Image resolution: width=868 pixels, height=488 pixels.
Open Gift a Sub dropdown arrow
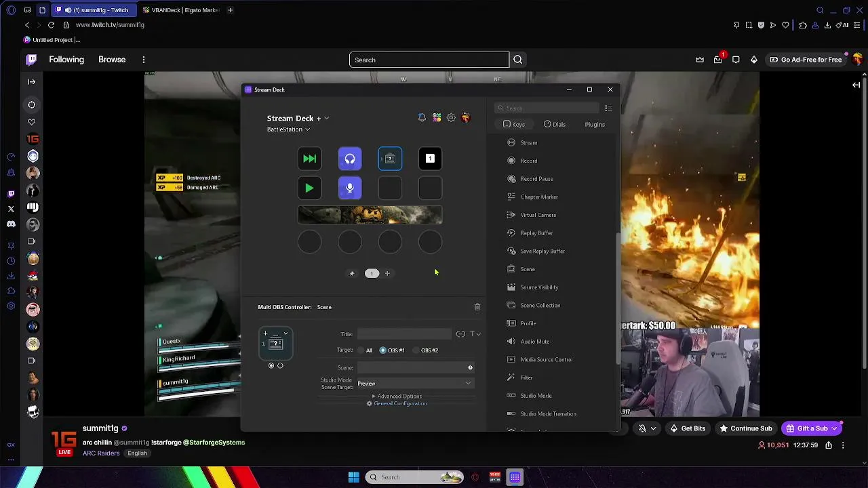(x=835, y=428)
